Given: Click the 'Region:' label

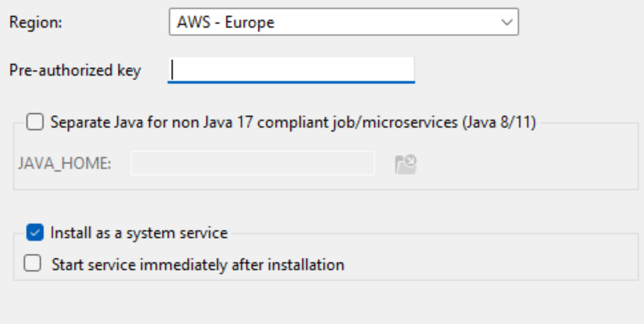Looking at the screenshot, I should [36, 23].
